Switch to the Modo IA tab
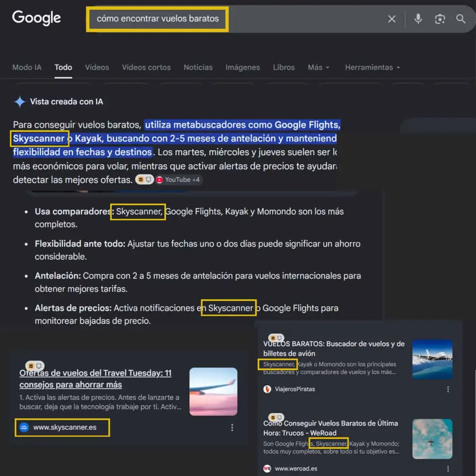 click(27, 67)
